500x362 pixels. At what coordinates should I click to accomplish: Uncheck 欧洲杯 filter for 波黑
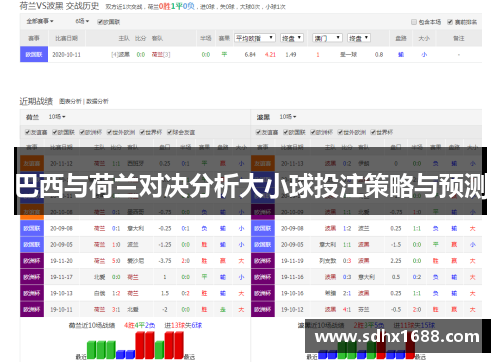(x=313, y=132)
